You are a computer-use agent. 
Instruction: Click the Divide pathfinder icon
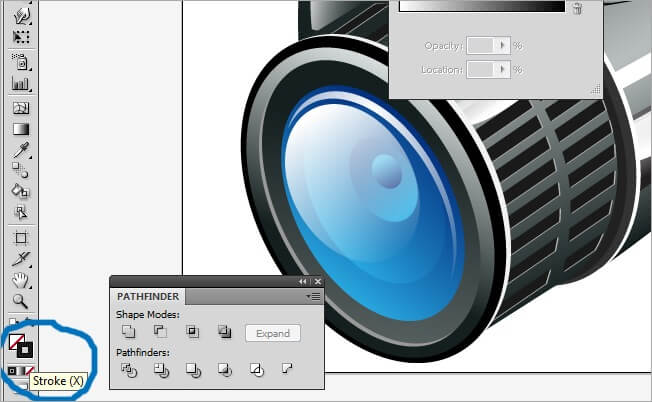tap(128, 370)
